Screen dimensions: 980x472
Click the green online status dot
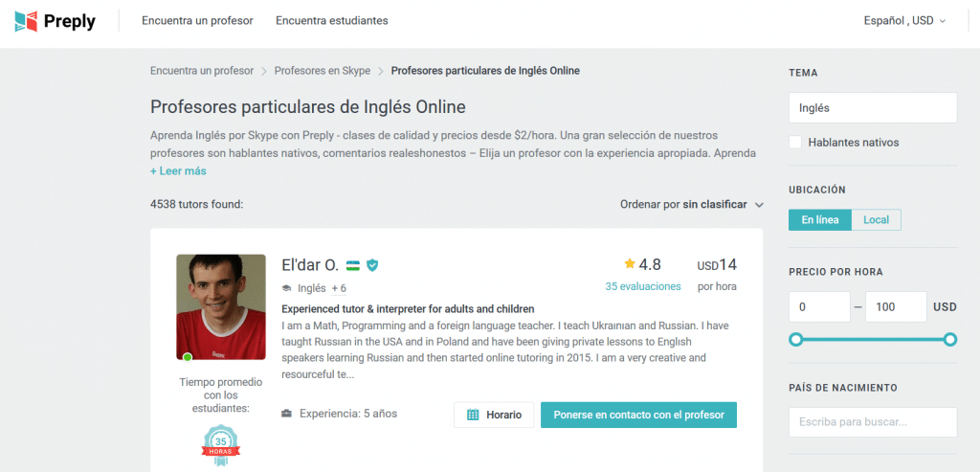click(x=188, y=357)
